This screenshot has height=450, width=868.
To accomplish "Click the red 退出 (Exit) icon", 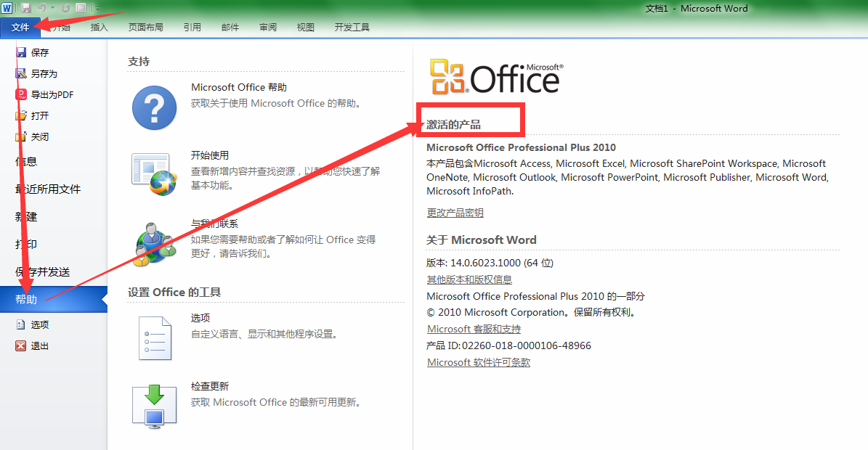I will pyautogui.click(x=21, y=345).
